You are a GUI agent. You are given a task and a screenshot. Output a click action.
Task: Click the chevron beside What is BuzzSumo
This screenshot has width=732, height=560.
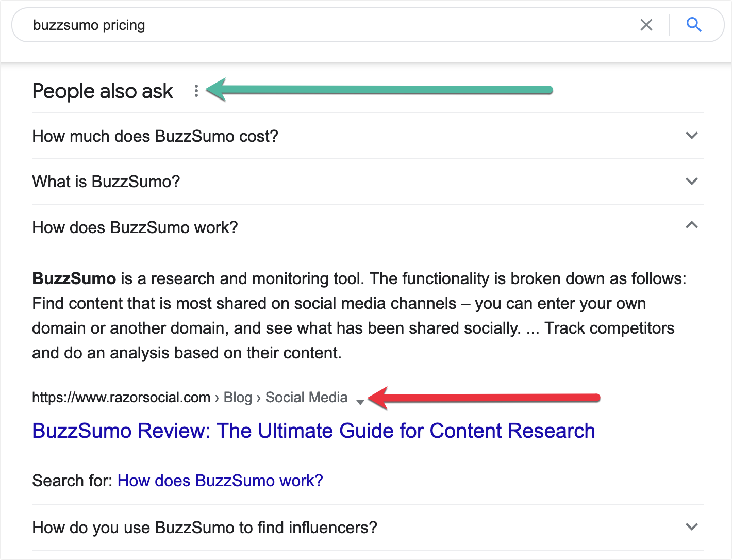pyautogui.click(x=691, y=181)
